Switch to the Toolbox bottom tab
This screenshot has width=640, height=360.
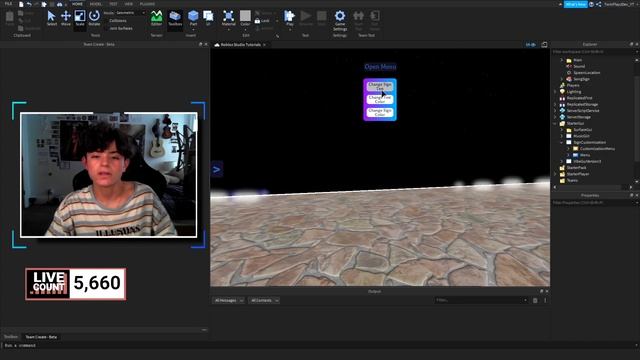tap(11, 337)
